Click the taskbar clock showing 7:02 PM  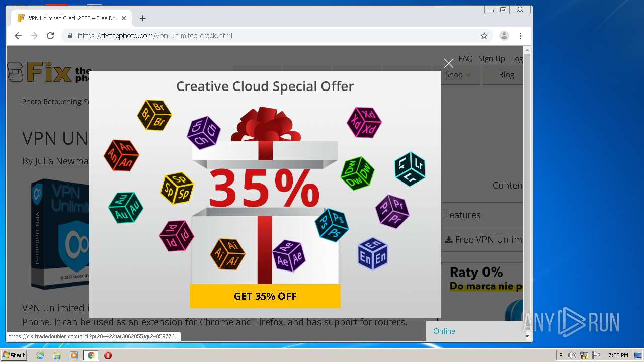[x=618, y=355]
